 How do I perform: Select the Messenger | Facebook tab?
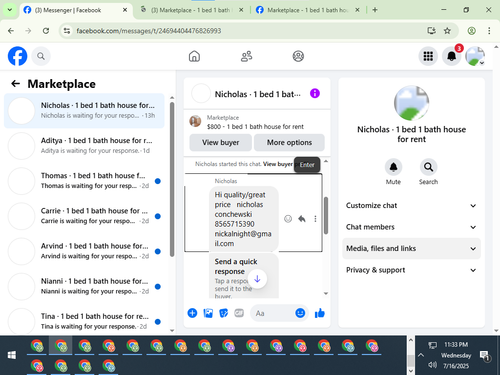pos(76,10)
